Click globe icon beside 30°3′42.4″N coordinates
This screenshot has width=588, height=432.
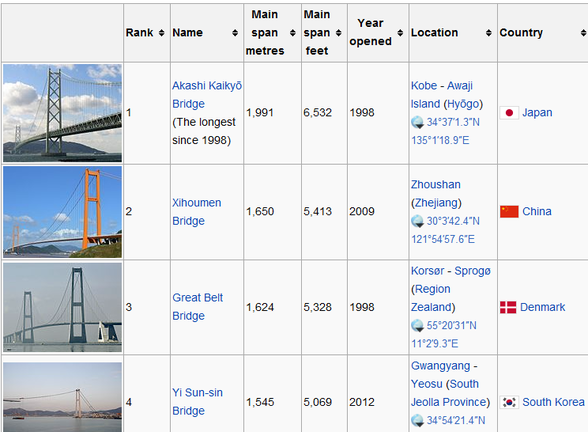pos(417,221)
